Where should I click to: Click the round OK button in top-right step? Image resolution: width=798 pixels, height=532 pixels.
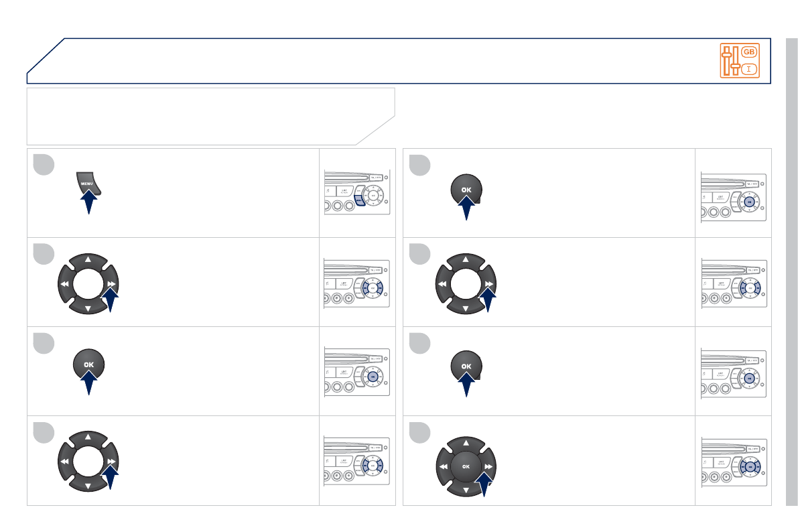[x=466, y=190]
